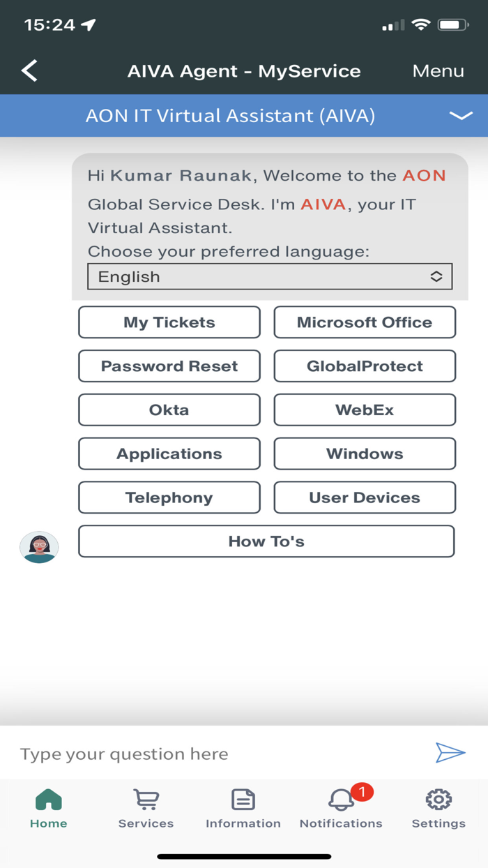
Task: Select Telephony support
Action: pyautogui.click(x=169, y=497)
